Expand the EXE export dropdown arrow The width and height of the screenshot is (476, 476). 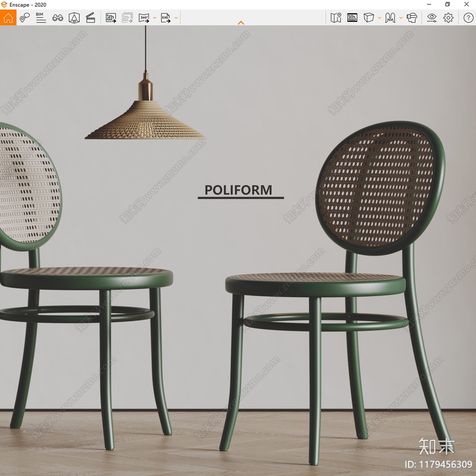coord(176,18)
